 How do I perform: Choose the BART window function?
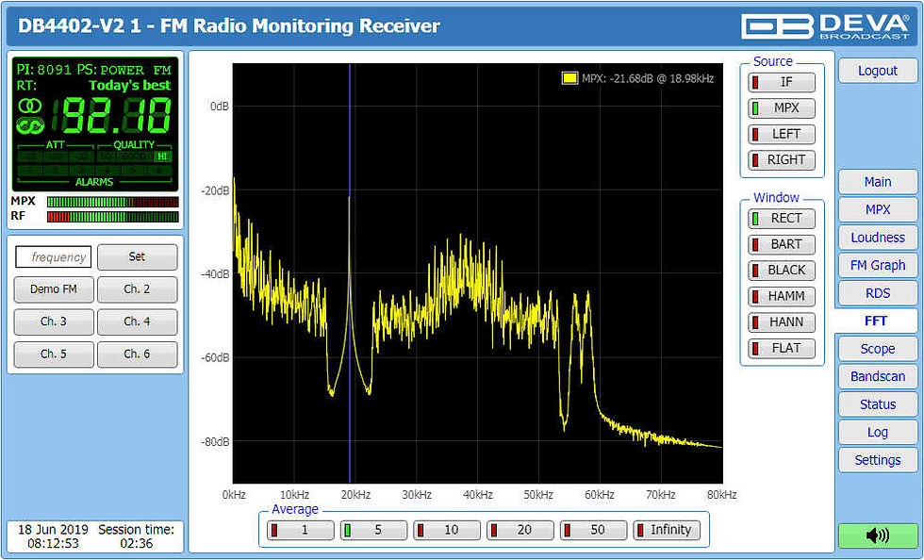tap(782, 244)
